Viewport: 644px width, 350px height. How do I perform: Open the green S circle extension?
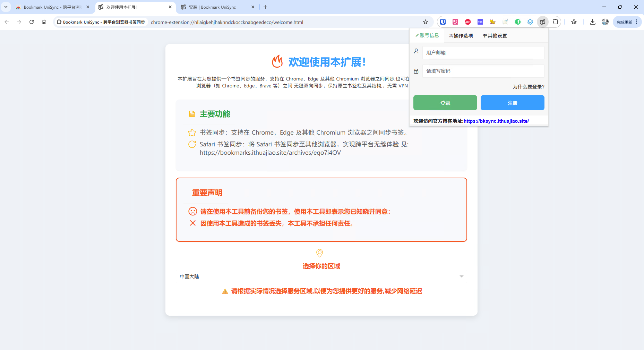point(518,22)
